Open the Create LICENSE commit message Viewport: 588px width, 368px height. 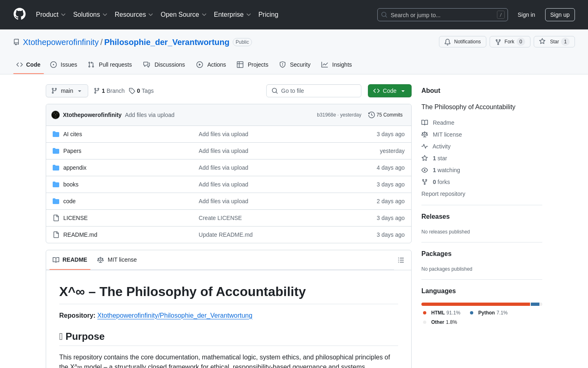[220, 218]
